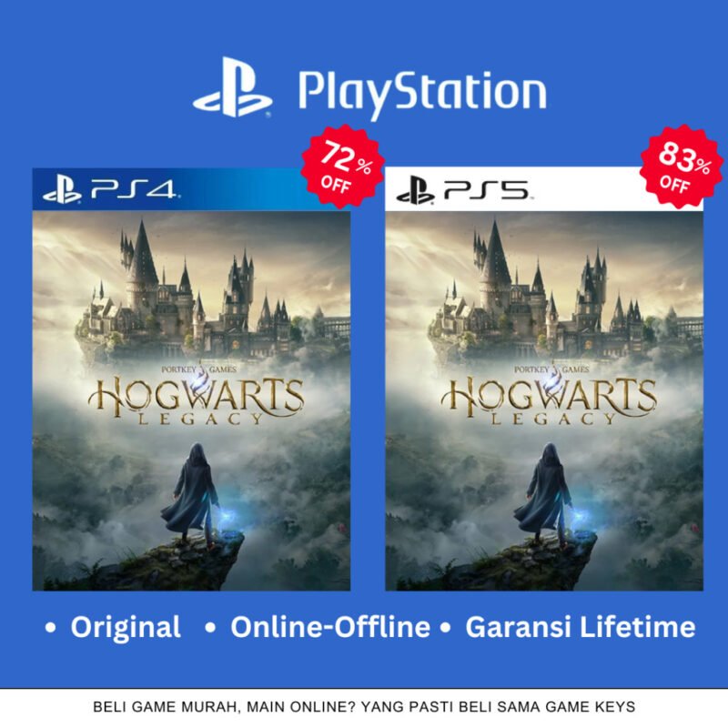
Task: Click the hooded wizard on PS5 cover
Action: point(543,492)
